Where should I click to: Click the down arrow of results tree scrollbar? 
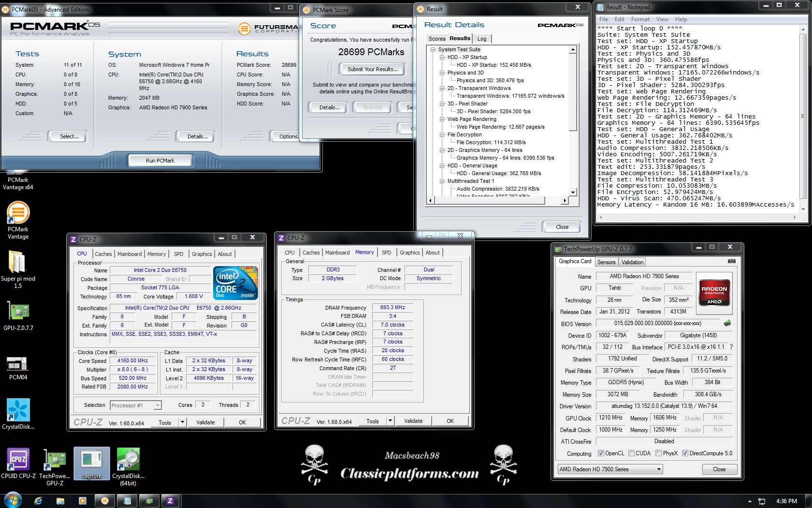pos(573,192)
